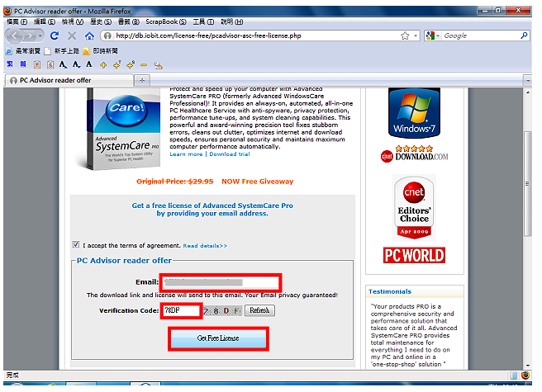Go to the home page icon
The image size is (542, 392).
89,35
